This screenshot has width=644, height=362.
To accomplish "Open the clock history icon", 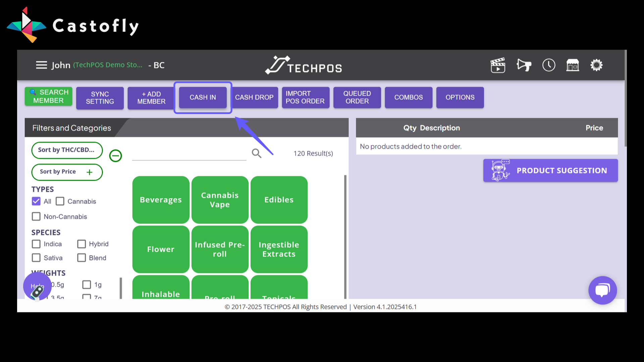I will [549, 65].
